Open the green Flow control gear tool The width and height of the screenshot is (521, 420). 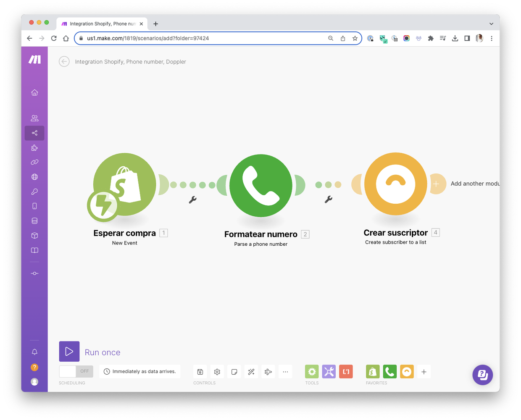click(x=312, y=372)
